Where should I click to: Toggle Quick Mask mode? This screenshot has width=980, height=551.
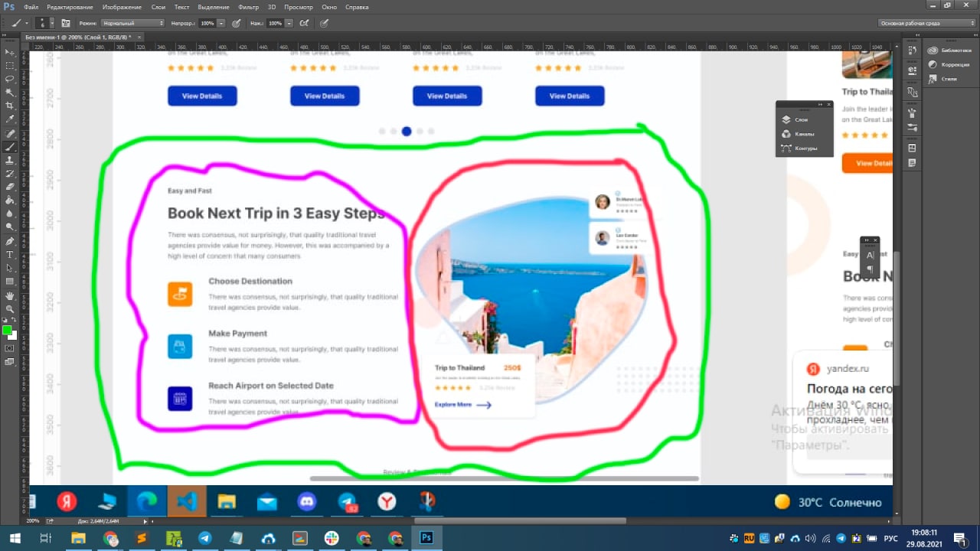(x=10, y=348)
